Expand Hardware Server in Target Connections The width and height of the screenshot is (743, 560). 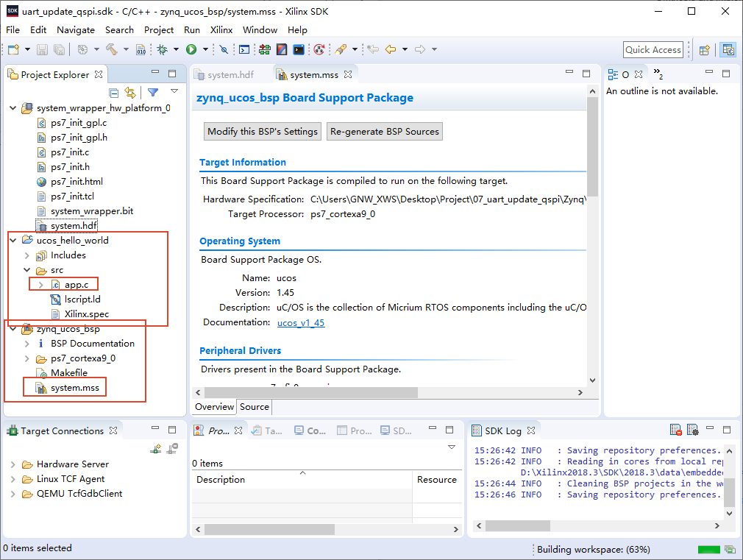13,464
